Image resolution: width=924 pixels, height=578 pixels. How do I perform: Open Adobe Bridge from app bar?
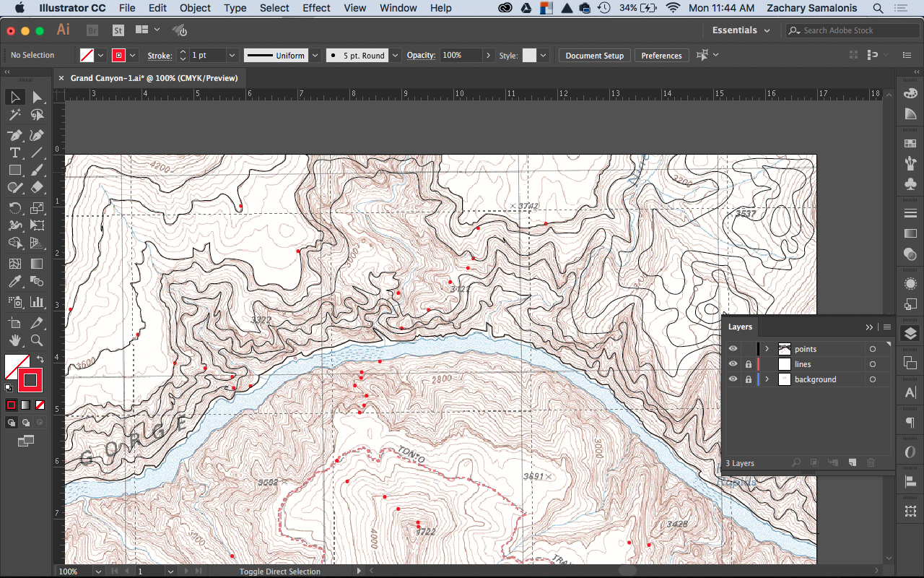pyautogui.click(x=92, y=30)
